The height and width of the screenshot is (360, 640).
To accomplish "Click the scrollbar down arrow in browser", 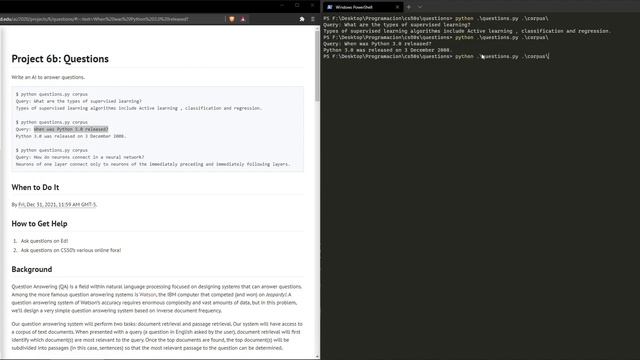I will click(x=317, y=356).
